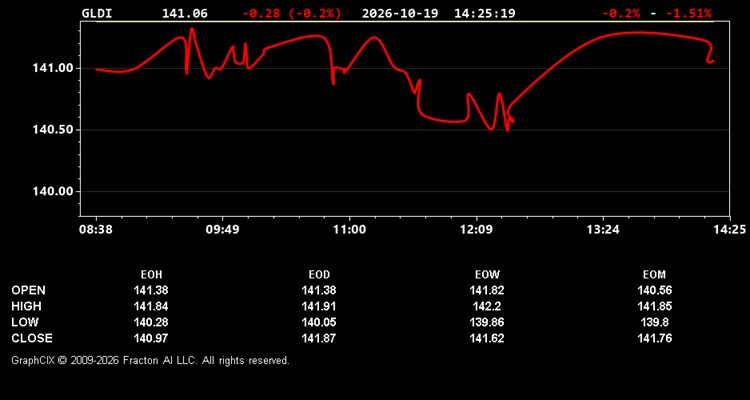Viewport: 750px width, 400px height.
Task: Click the 12:09 time axis label
Action: pos(476,230)
